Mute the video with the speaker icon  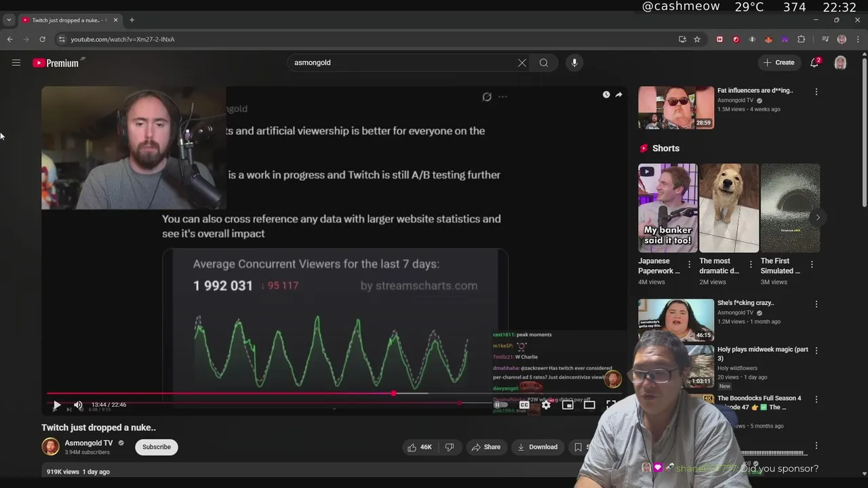pos(78,405)
